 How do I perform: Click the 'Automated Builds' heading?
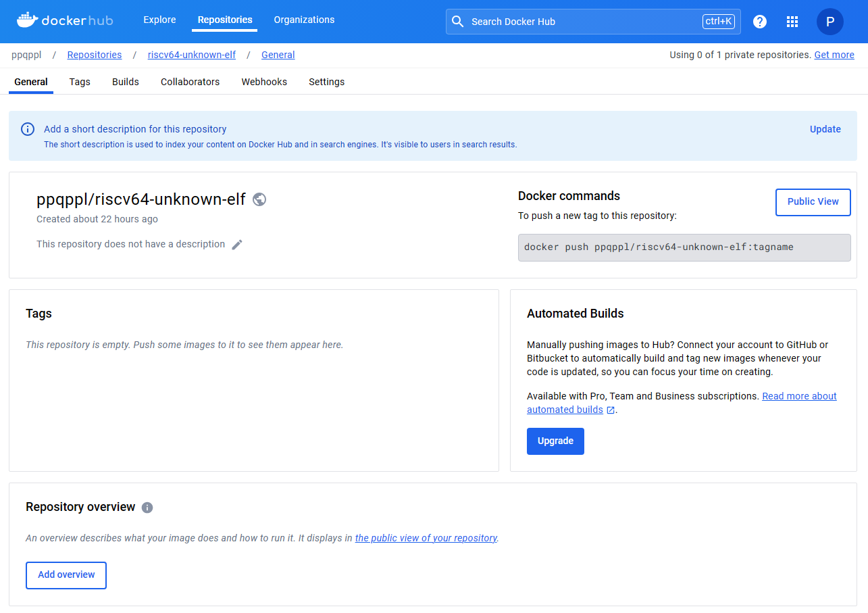[576, 314]
